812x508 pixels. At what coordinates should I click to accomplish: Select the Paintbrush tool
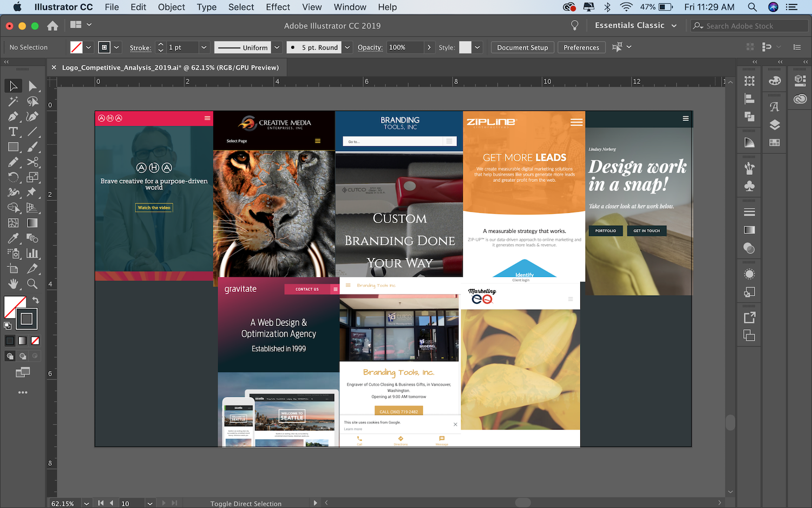tap(32, 147)
